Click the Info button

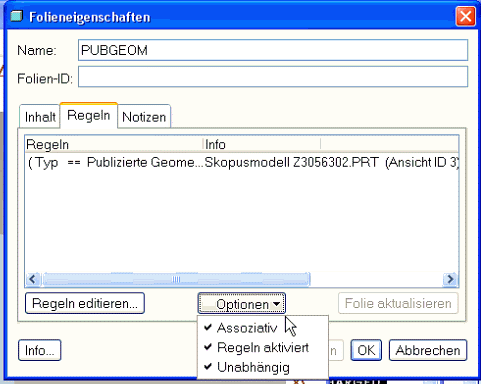coord(40,350)
